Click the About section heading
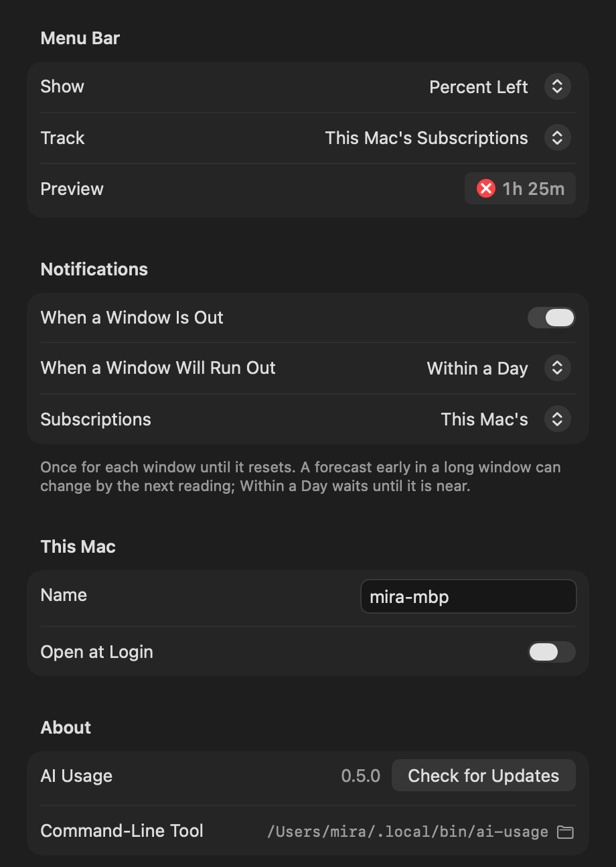Viewport: 616px width, 867px height. pos(66,728)
